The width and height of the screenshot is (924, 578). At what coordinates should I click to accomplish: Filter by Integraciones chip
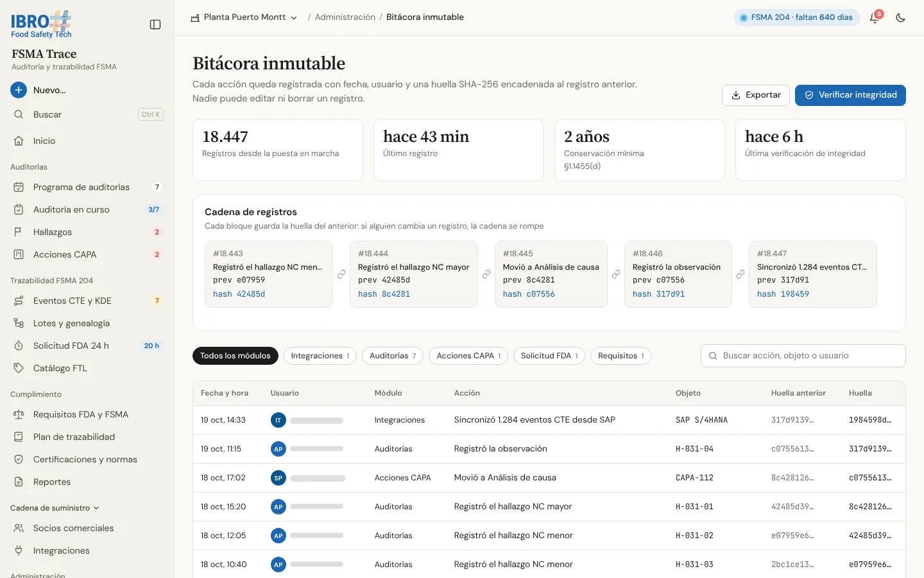pos(320,356)
